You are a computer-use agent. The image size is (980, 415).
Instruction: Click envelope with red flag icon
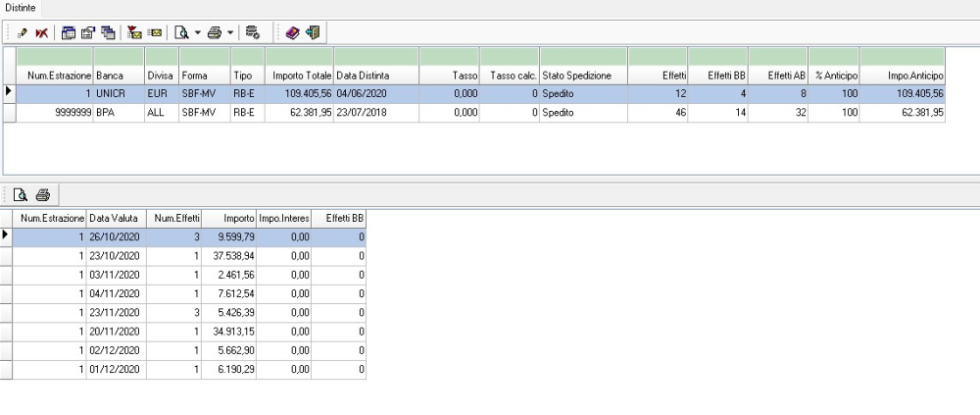coord(133,32)
